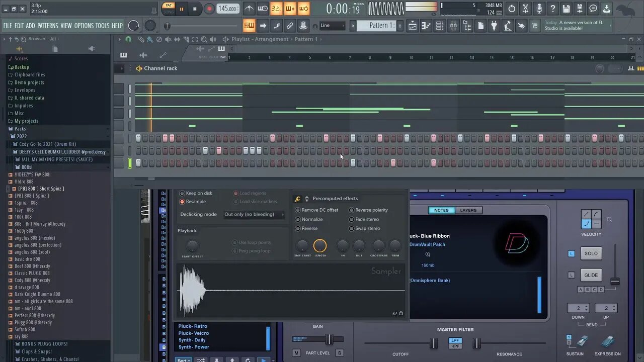The image size is (644, 362).
Task: Open the OPTIONS menu
Action: [84, 26]
